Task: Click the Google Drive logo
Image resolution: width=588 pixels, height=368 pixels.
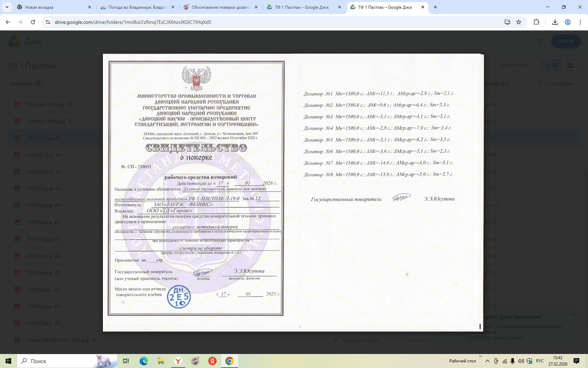Action: (14, 41)
